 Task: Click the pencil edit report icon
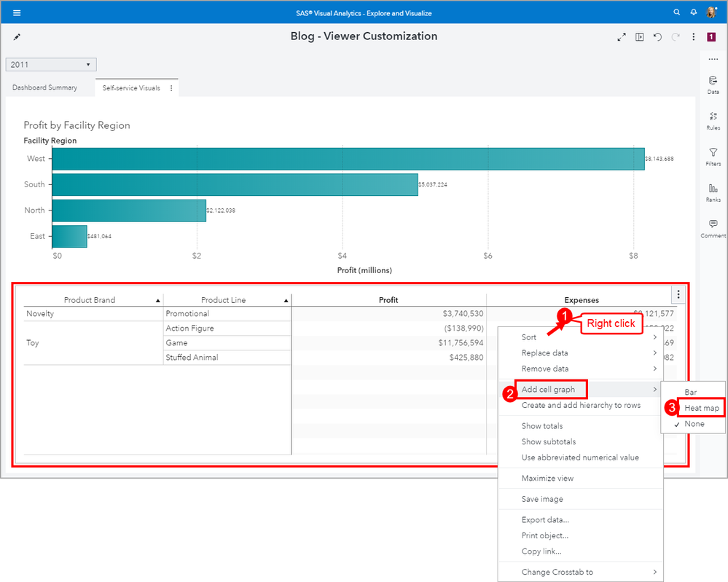point(17,37)
